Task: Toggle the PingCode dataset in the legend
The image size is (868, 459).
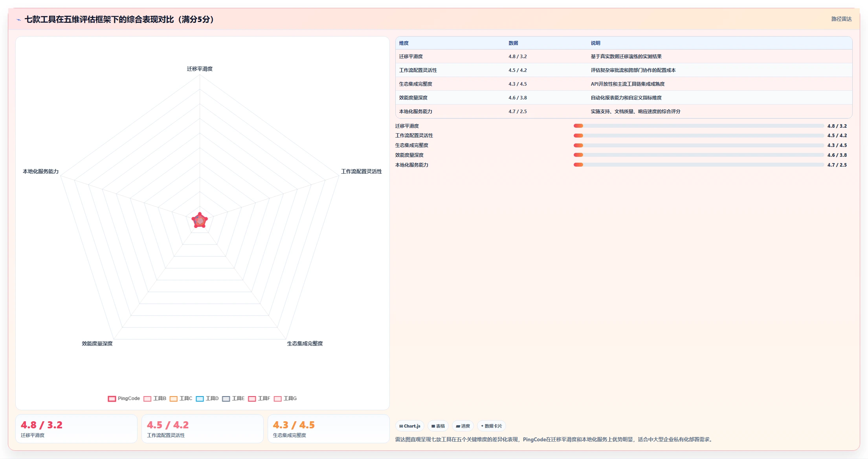Action: point(124,398)
